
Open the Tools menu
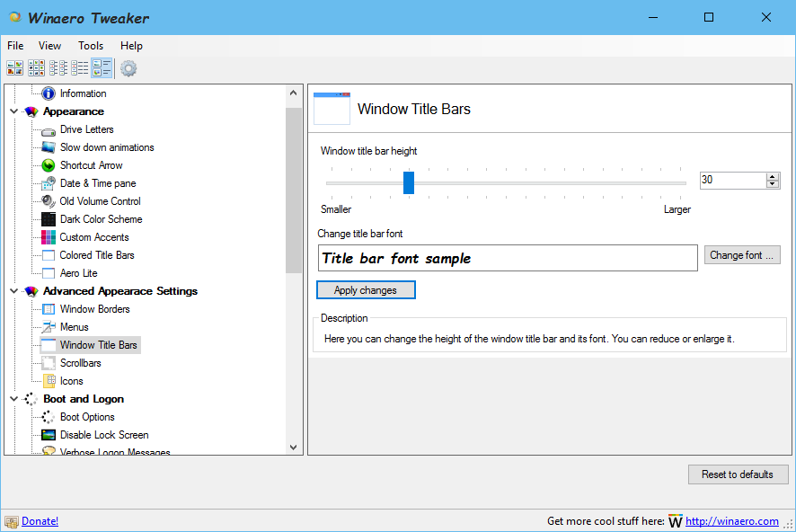tap(91, 46)
